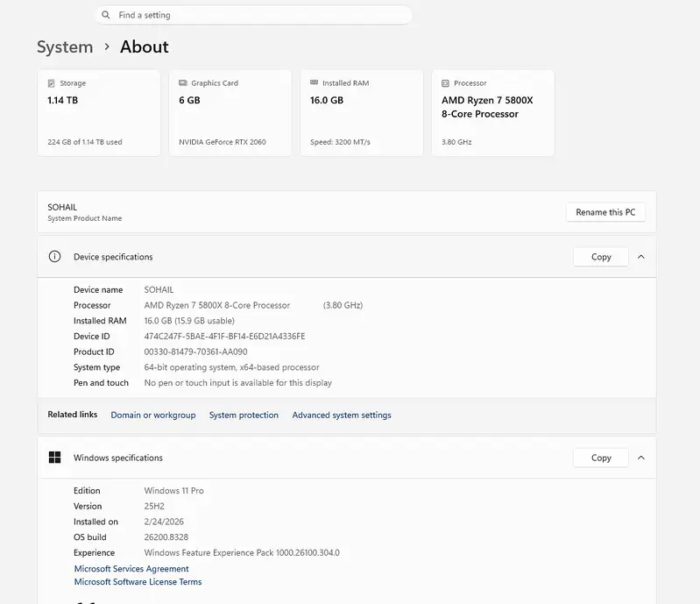Click the Device ID value 474C247F-5BAE-4F1F-BF14-E6D21A4336FE

224,337
